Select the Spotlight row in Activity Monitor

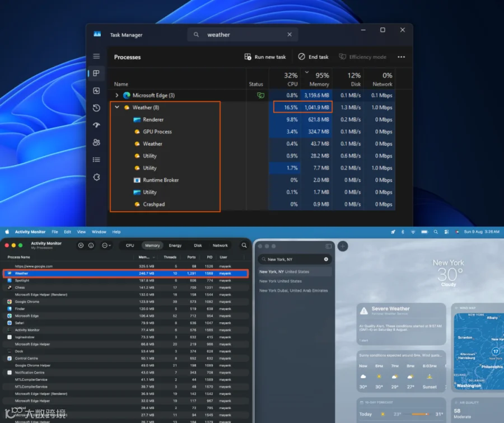click(x=125, y=280)
